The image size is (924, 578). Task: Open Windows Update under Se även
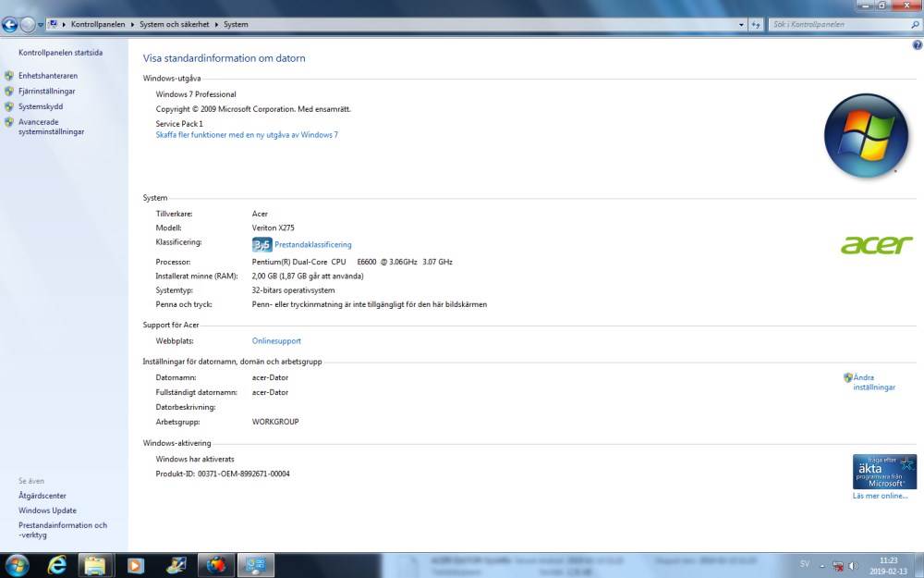pyautogui.click(x=47, y=510)
